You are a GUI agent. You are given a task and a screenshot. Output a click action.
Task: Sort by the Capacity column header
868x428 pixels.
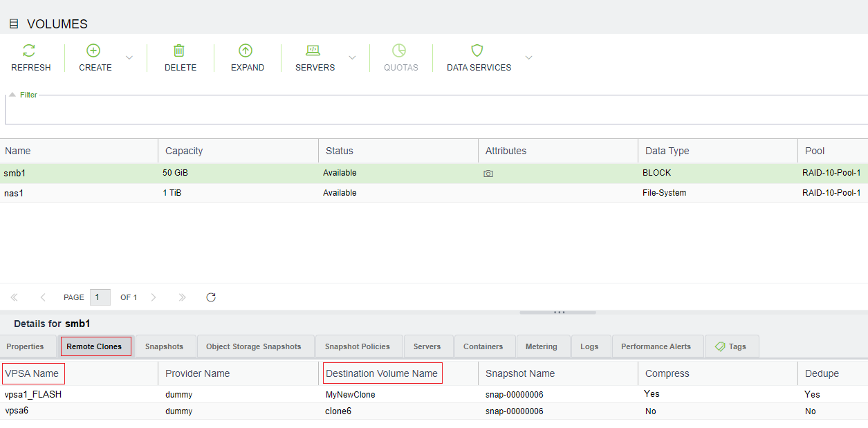[x=184, y=151]
